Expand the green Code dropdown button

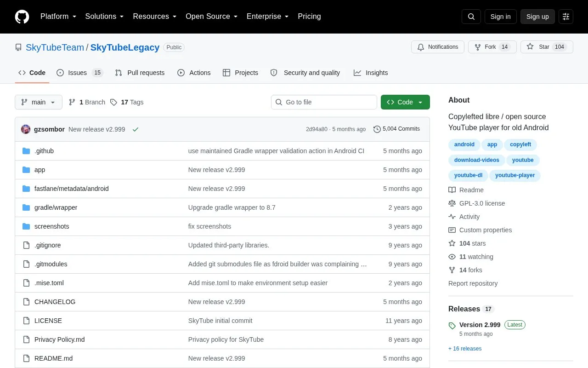point(405,102)
